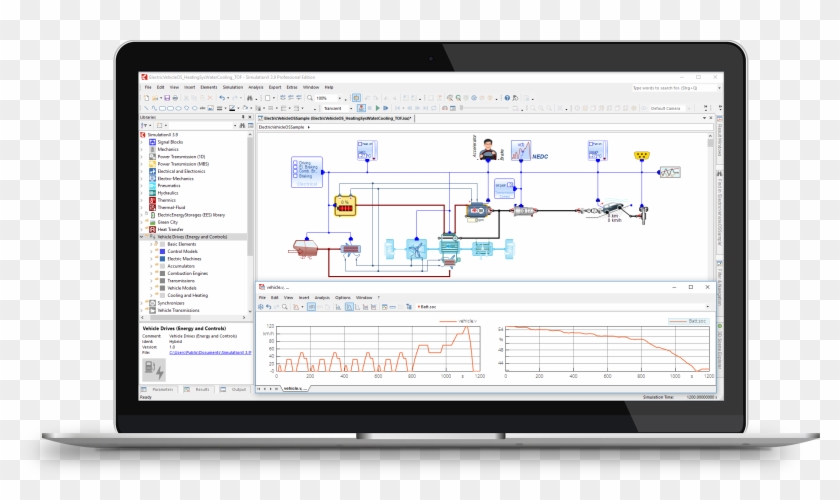Click the light-blue fan component in diagram
The width and height of the screenshot is (840, 500).
point(416,249)
